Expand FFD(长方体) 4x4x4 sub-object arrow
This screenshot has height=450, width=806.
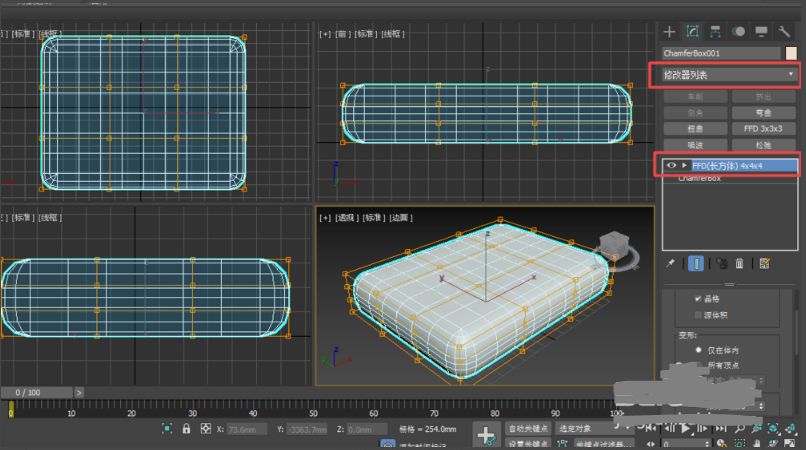click(684, 166)
